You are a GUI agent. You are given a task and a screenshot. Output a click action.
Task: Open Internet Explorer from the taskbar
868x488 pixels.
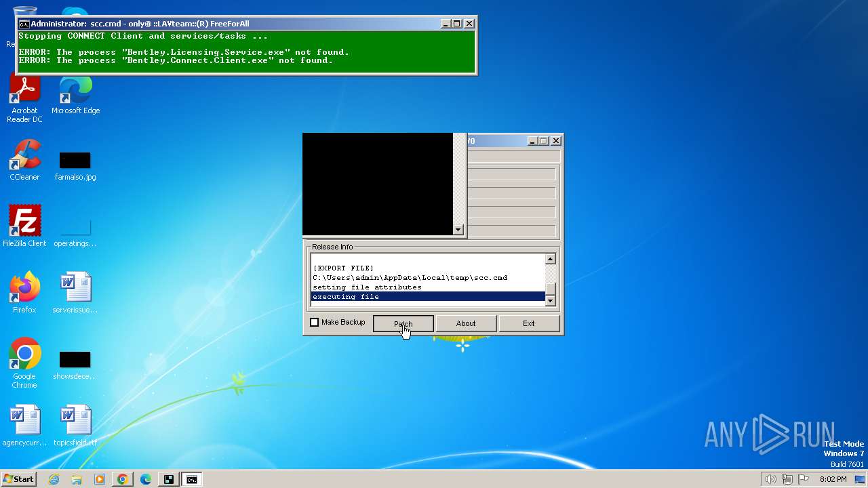coord(54,479)
